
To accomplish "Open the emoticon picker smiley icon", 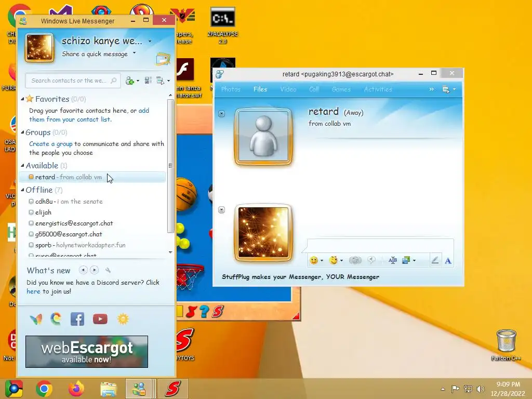I will (314, 260).
